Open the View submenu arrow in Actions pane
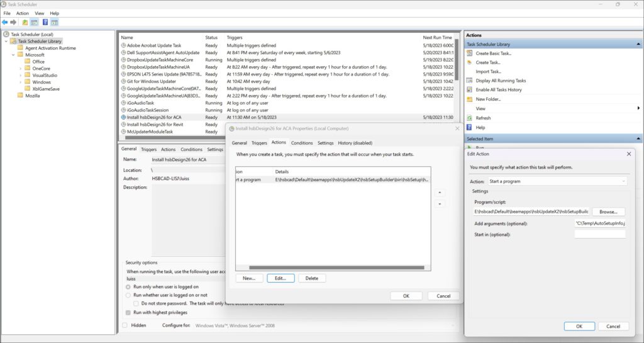644x343 pixels. [x=639, y=108]
